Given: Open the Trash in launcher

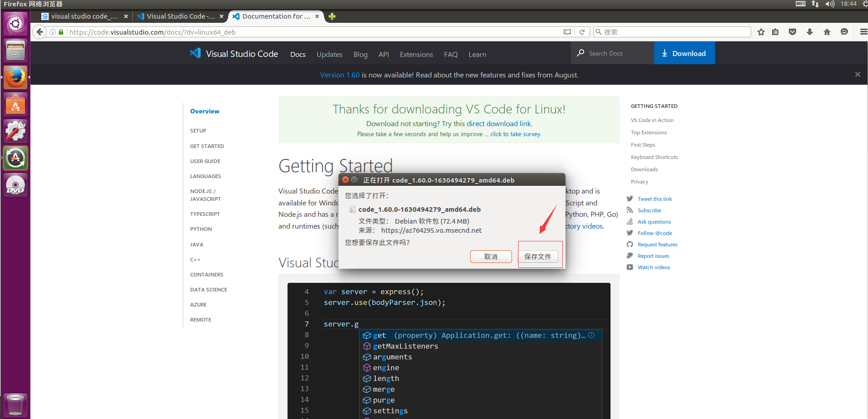Looking at the screenshot, I should click(15, 404).
